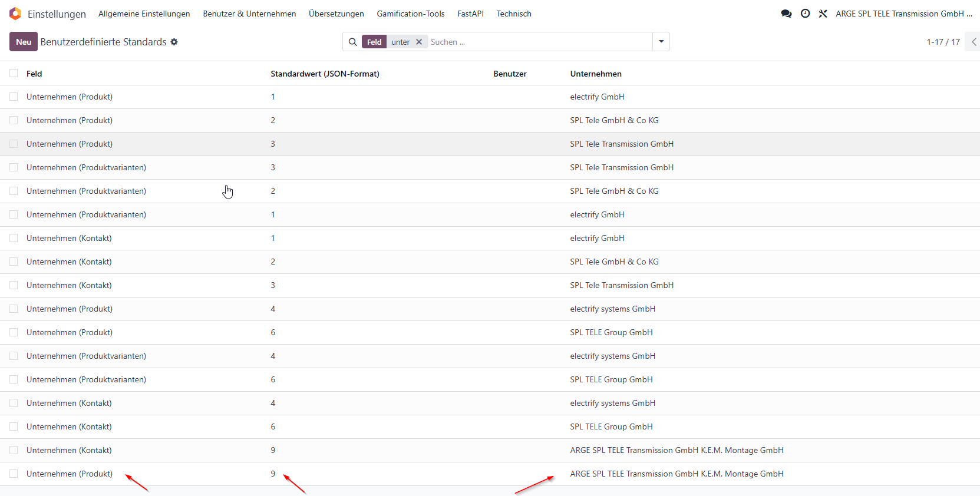Open the Benutzer & Unternehmen menu
Image resolution: width=980 pixels, height=496 pixels.
[x=249, y=14]
